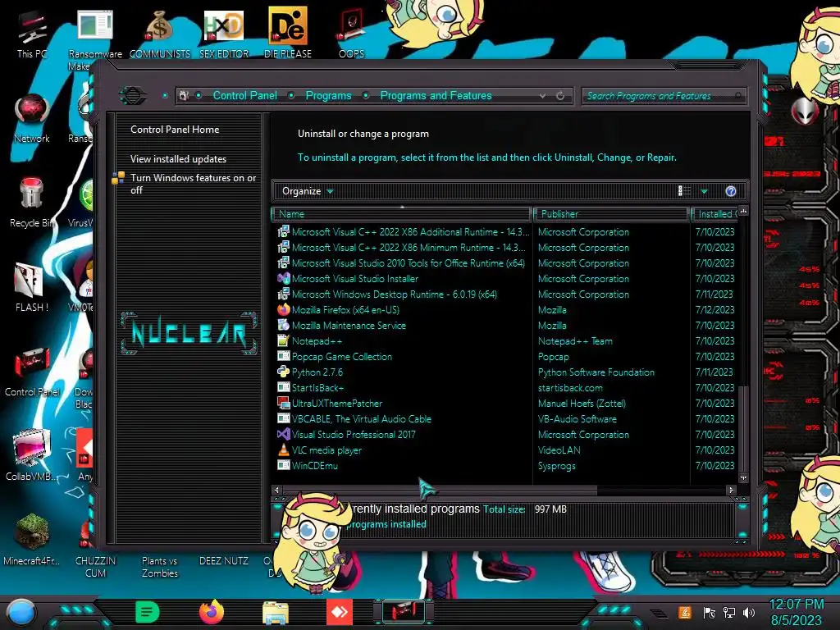Select Mozilla Firefox (x64 en-US) entry
Screen dimensions: 840x630
click(x=338, y=309)
